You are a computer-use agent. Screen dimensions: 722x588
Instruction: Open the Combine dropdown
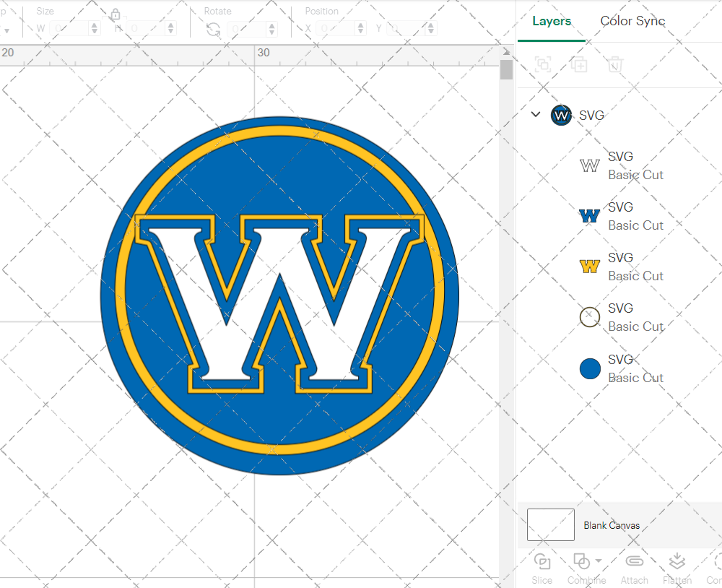599,561
